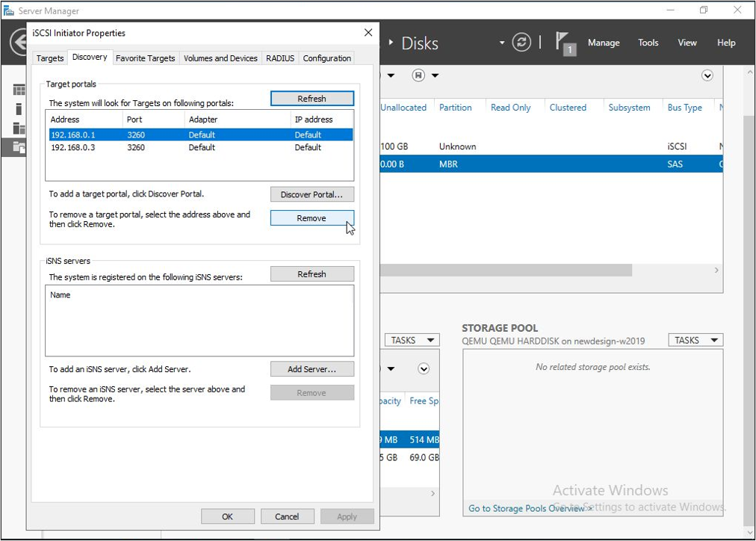Close the iSCSI Initiator Properties dialog
Screen dimensions: 756x541
click(x=368, y=33)
